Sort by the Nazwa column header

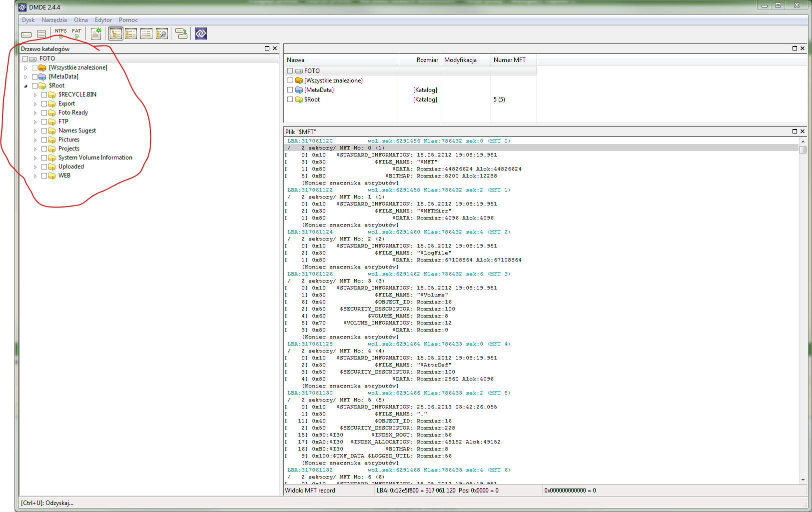coord(342,60)
